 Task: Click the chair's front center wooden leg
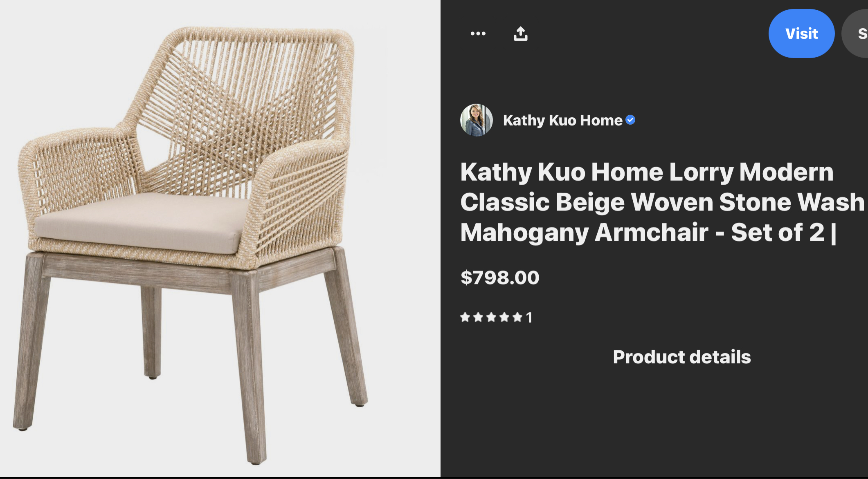[x=250, y=368]
